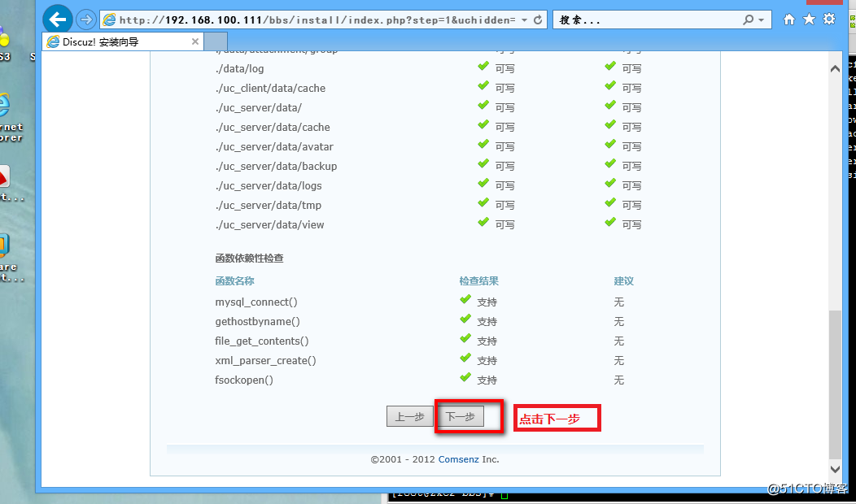The image size is (856, 504).
Task: Click mysql_connect() function name
Action: pyautogui.click(x=256, y=302)
